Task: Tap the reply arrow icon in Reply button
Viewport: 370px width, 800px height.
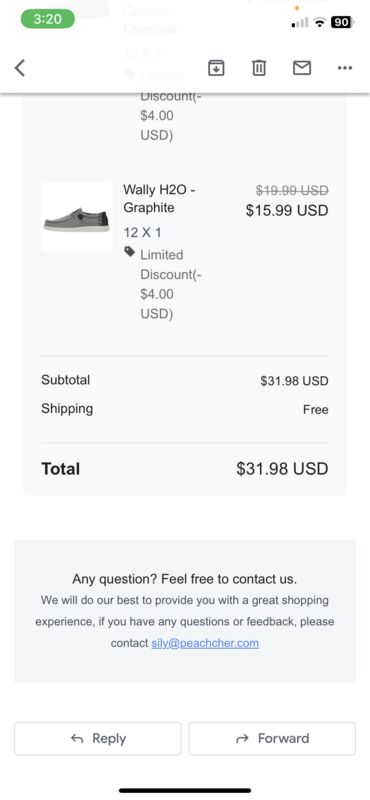Action: click(x=77, y=738)
